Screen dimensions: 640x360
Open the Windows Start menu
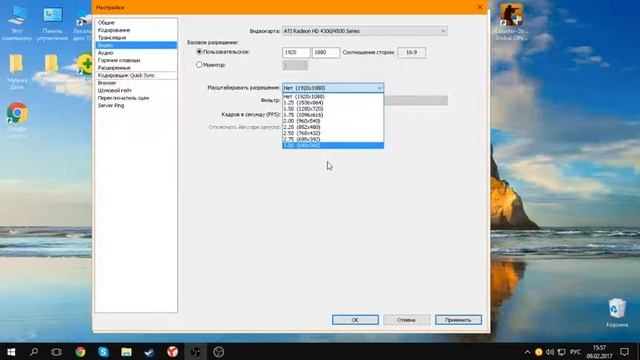(11, 352)
